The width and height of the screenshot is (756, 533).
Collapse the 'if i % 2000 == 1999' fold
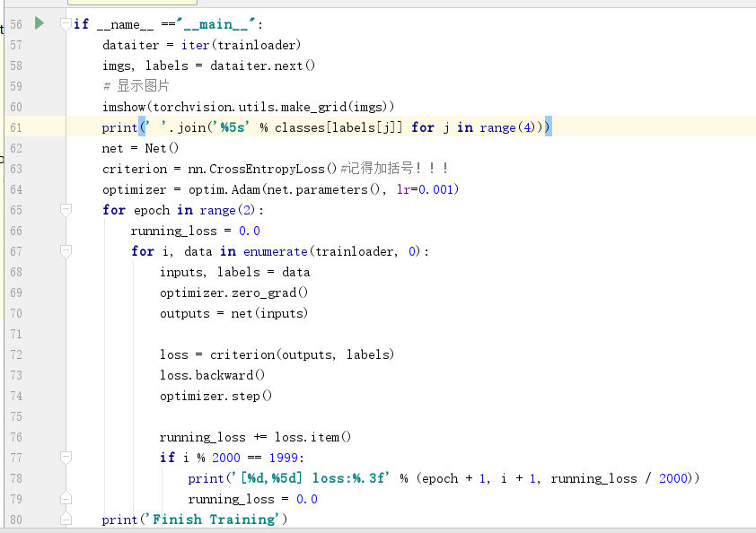point(66,458)
